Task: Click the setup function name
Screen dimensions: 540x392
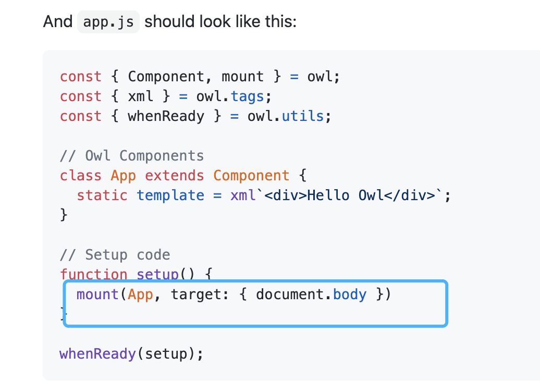Action: point(158,275)
